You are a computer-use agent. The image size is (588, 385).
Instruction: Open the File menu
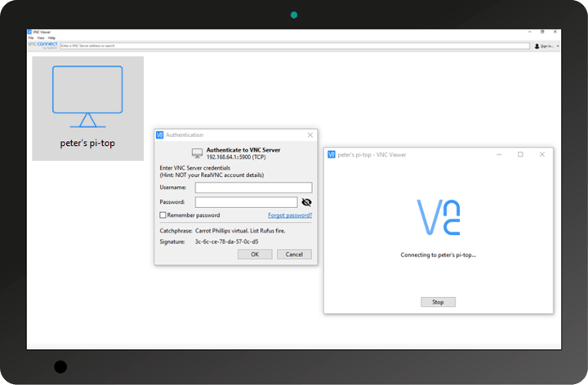pos(31,38)
